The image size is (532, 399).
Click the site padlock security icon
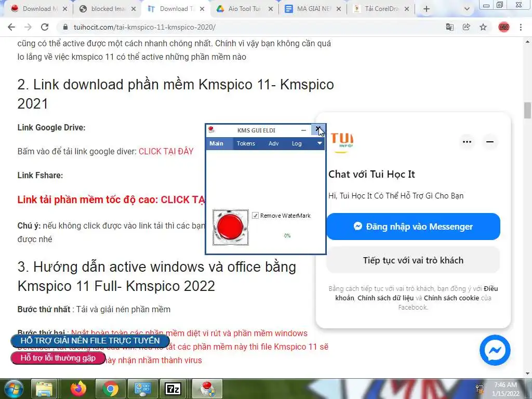coord(65,27)
